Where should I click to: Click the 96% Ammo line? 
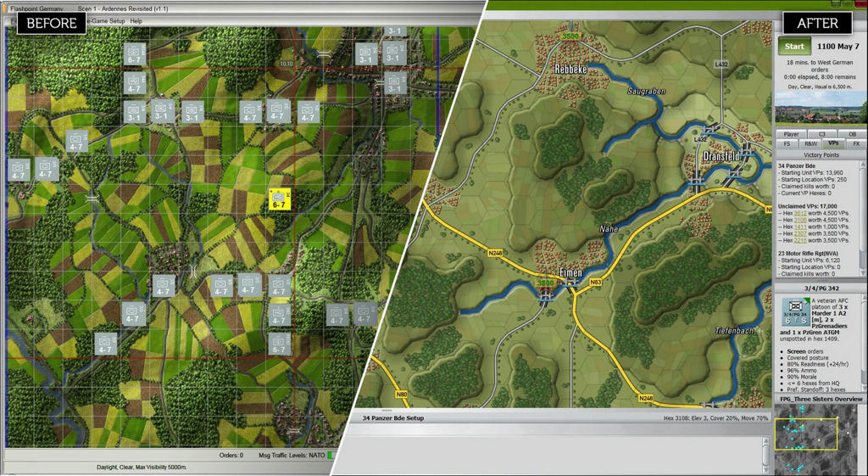(801, 371)
